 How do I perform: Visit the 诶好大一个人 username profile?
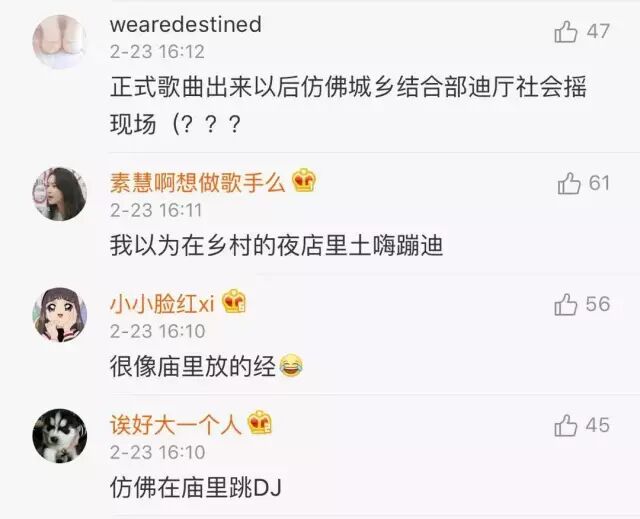(176, 424)
